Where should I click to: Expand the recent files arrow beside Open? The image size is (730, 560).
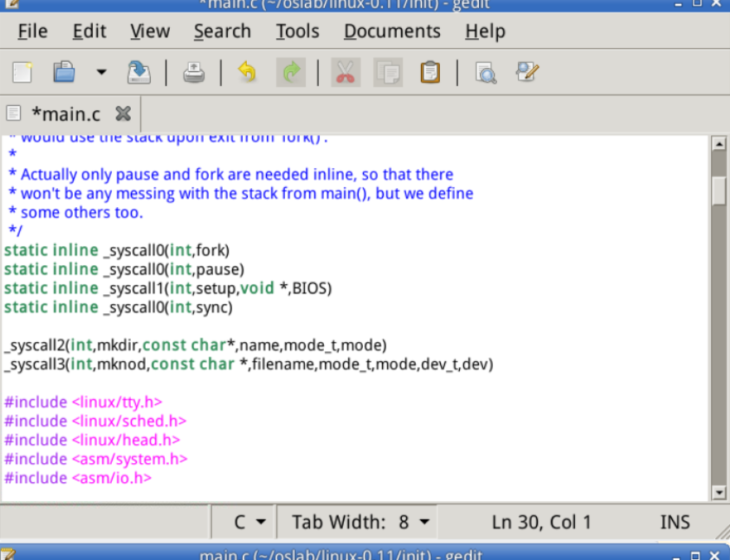101,73
